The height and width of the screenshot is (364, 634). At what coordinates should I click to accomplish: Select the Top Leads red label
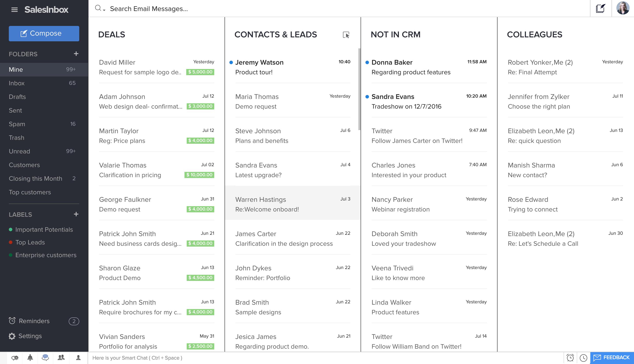[x=30, y=242]
